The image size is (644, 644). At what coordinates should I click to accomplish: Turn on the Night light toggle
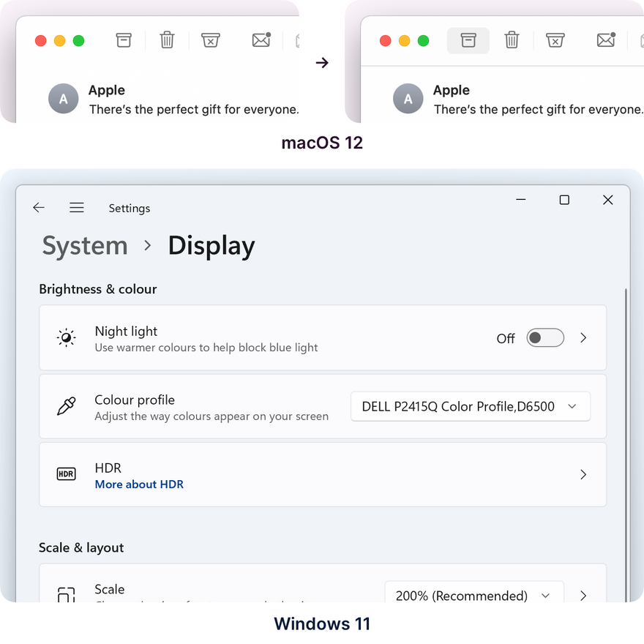545,337
